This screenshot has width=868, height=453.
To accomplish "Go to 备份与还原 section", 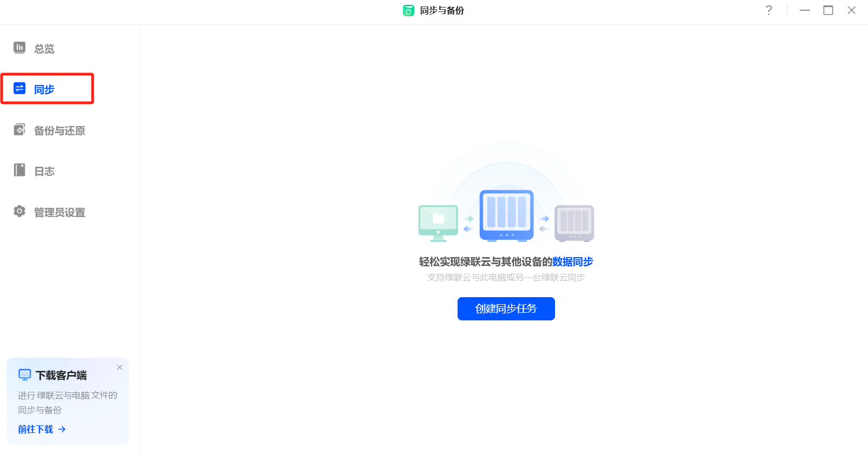I will tap(60, 130).
